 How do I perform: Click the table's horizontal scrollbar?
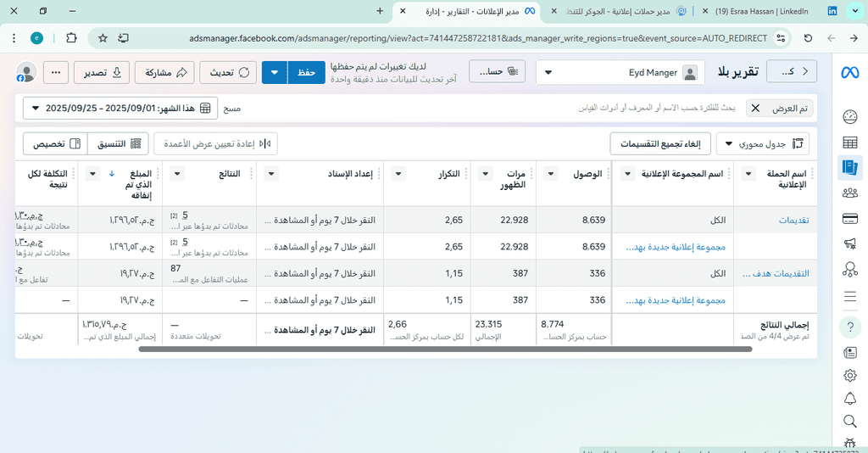tap(424, 349)
